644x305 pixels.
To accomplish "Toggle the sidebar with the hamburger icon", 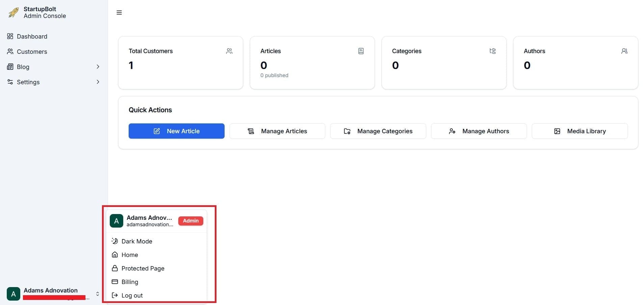I will click(119, 13).
